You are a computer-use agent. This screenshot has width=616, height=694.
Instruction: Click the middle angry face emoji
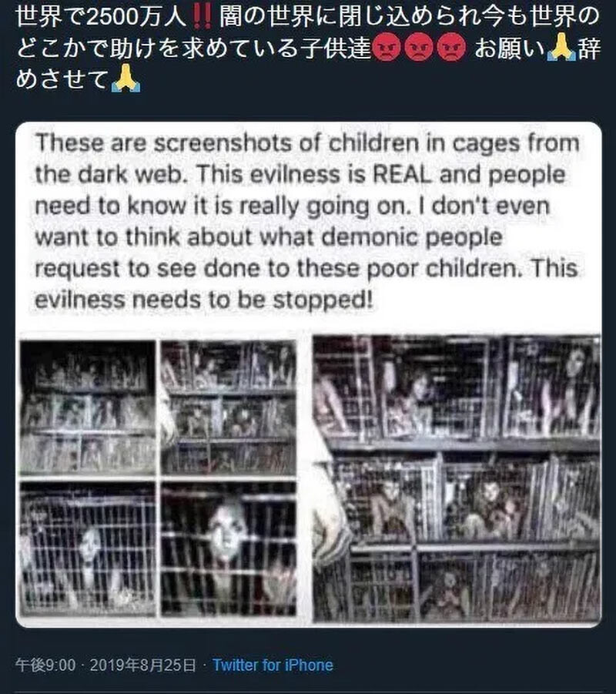[419, 49]
